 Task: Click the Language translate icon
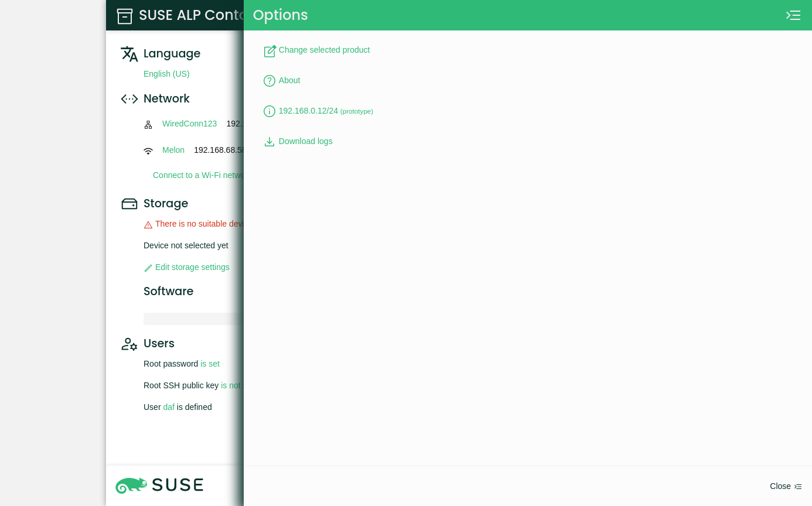129,54
